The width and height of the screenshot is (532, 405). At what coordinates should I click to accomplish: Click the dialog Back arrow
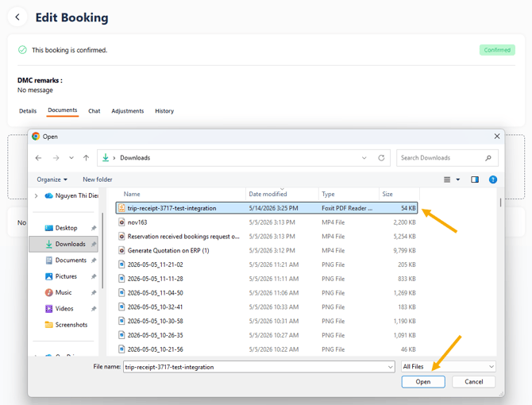[38, 158]
